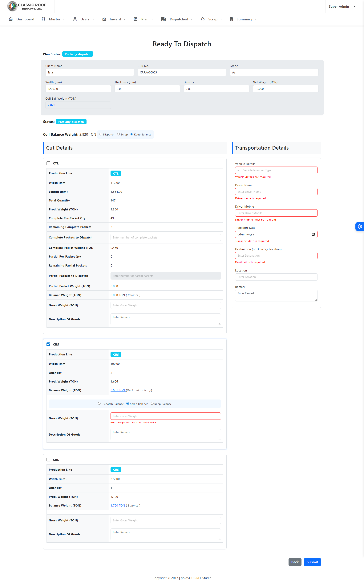Open the 1.750 TON balance link
The height and width of the screenshot is (588, 364).
(118, 506)
